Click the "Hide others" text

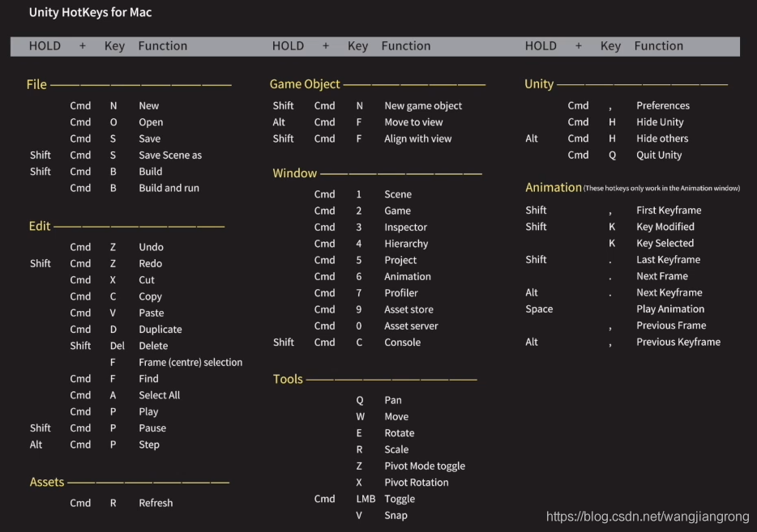[x=662, y=139]
